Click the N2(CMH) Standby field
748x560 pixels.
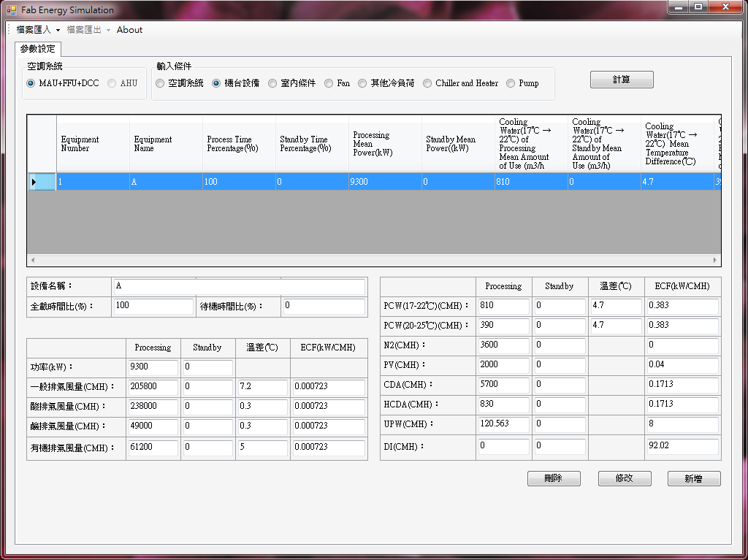560,345
